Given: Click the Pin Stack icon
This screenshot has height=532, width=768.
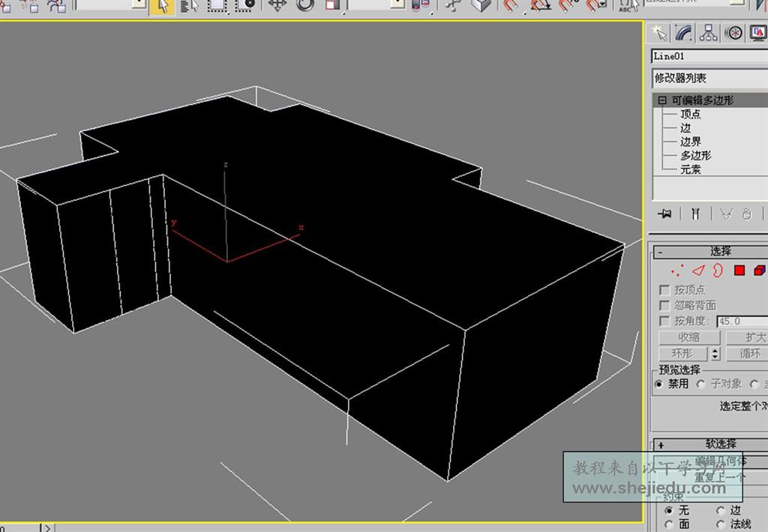Looking at the screenshot, I should (664, 214).
